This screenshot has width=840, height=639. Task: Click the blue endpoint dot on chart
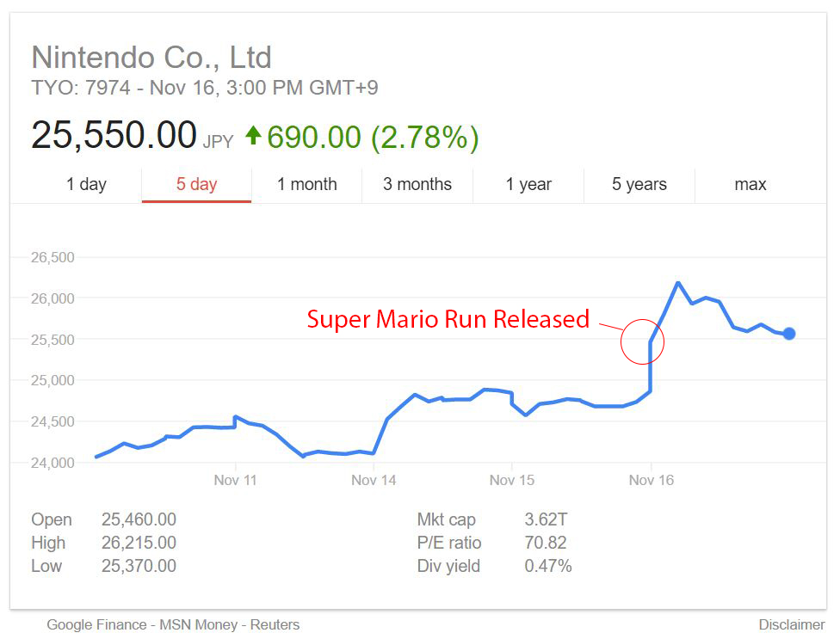coord(789,334)
